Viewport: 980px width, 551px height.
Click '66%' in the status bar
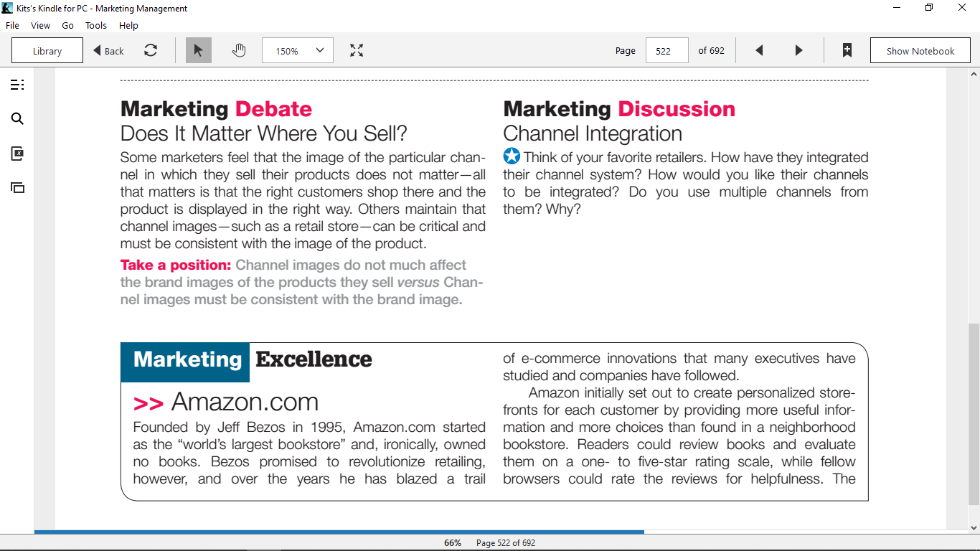point(453,543)
